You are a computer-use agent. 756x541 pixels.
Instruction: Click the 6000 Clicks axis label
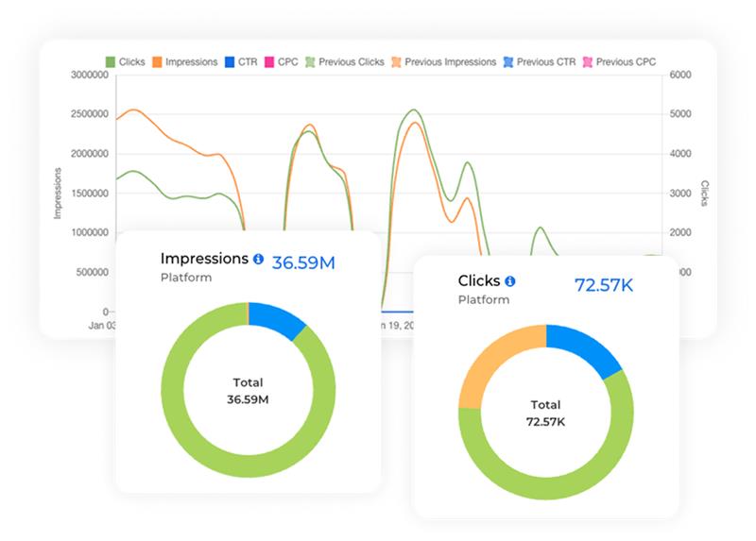(680, 75)
